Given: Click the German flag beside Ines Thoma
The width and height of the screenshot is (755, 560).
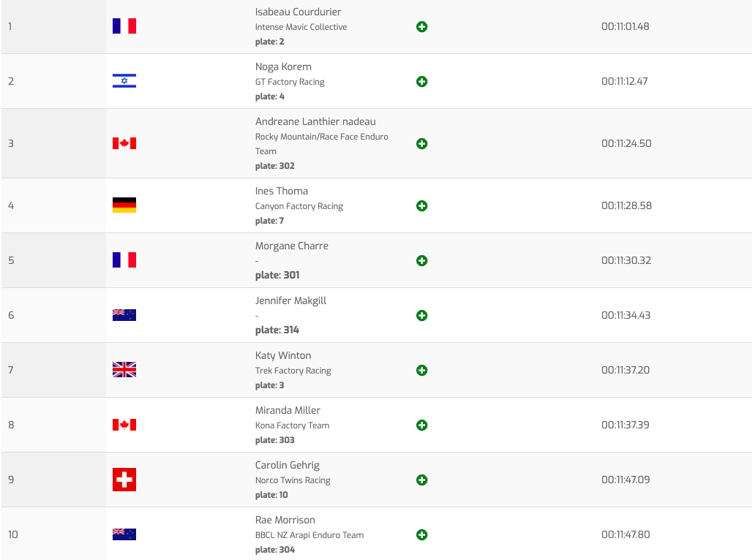Looking at the screenshot, I should coord(124,205).
